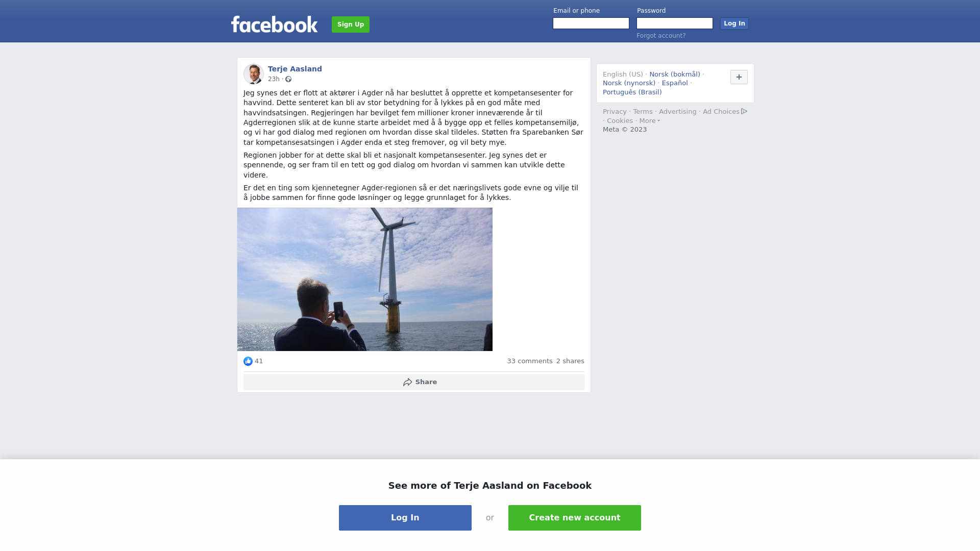
Task: Focus the Password field
Action: (675, 23)
